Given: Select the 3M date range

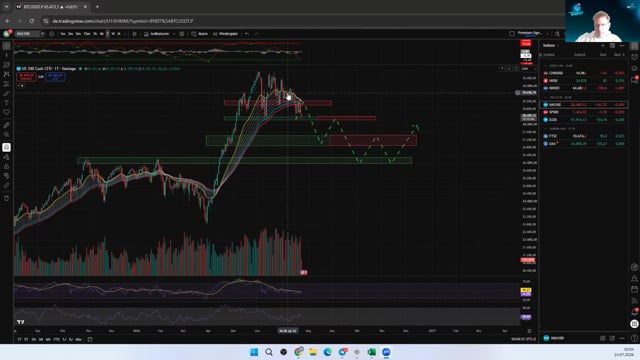Looking at the screenshot, I should [x=41, y=339].
